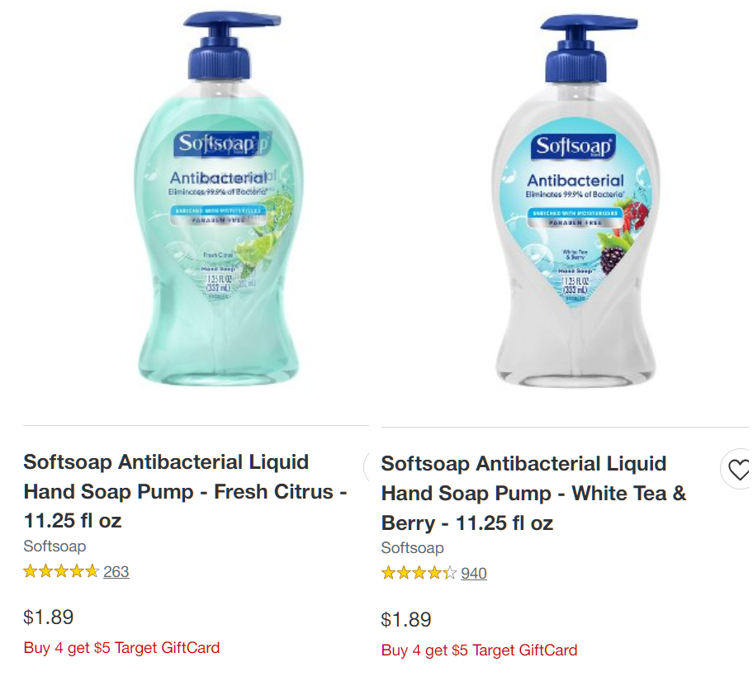753x700 pixels.
Task: Click the star rating of White Tea & Berry soap
Action: (419, 573)
